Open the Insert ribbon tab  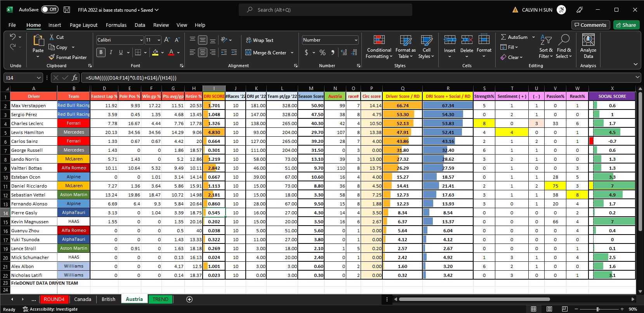55,25
